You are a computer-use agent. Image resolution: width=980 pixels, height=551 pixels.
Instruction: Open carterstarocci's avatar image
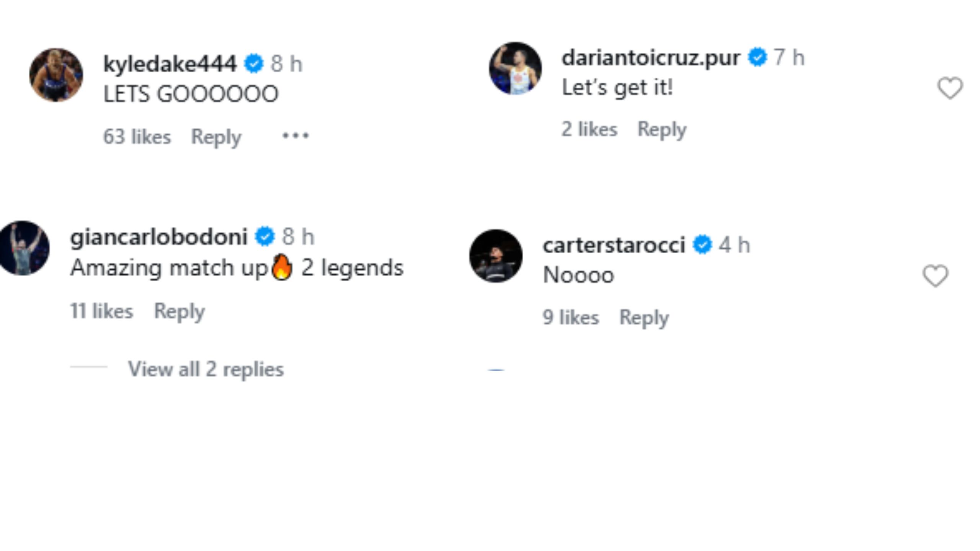(496, 256)
